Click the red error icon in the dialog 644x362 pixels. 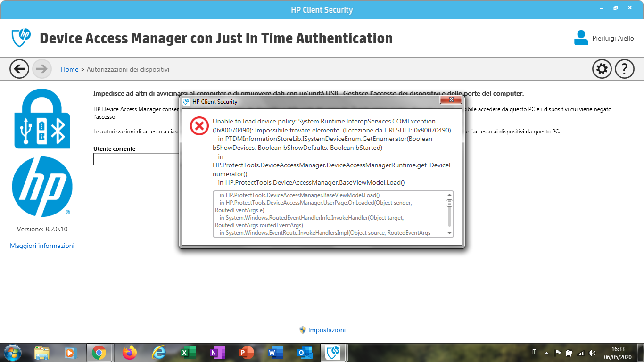coord(199,125)
